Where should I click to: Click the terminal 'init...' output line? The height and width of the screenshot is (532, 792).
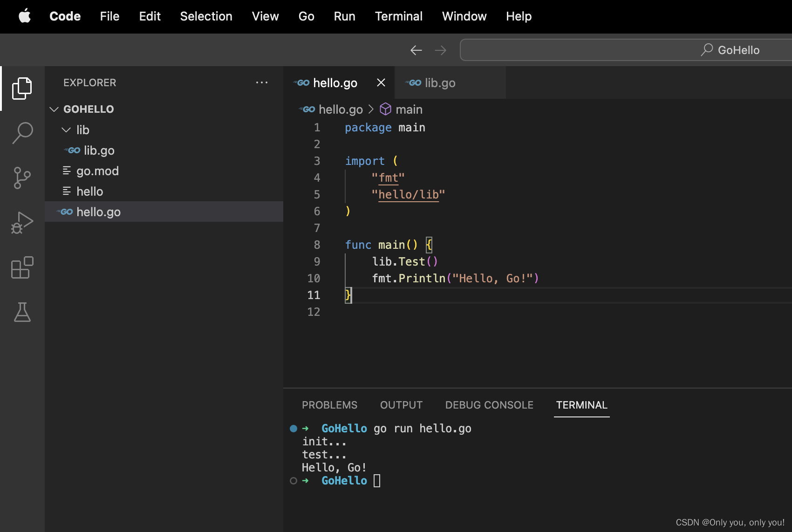(x=324, y=441)
